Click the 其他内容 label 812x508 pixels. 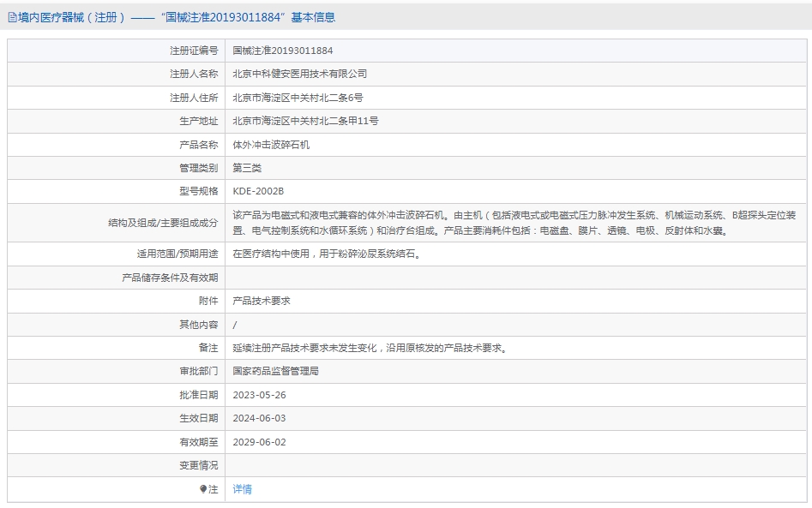point(199,325)
